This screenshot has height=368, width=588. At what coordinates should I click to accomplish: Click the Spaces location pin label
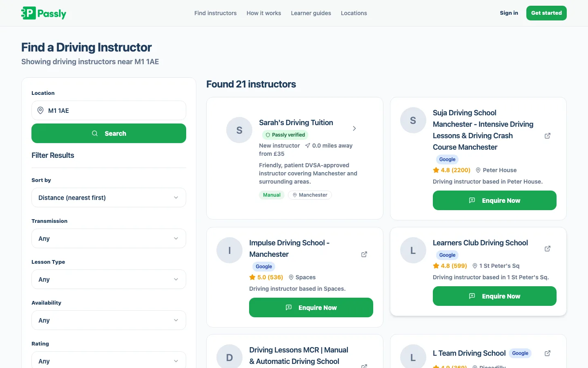tap(302, 277)
